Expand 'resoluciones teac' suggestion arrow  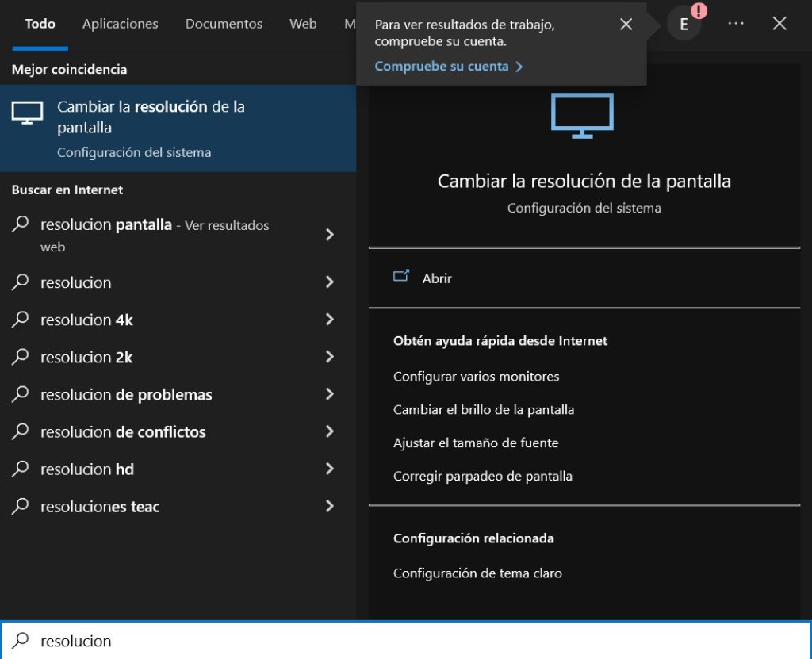click(x=330, y=506)
